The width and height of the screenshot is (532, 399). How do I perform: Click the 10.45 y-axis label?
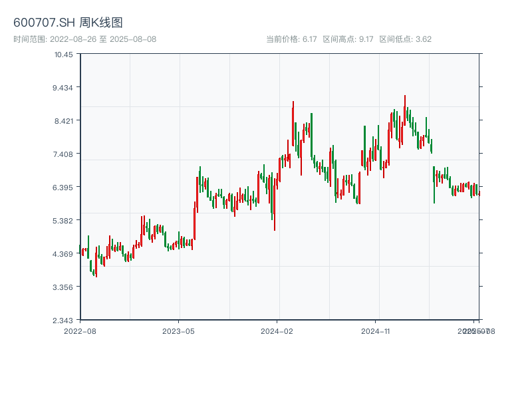point(64,55)
